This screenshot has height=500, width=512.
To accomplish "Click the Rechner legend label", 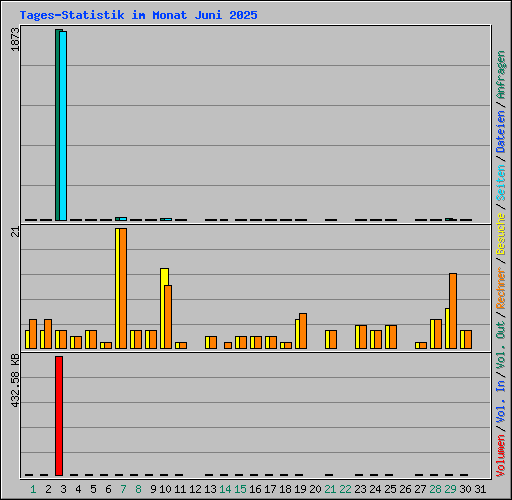I will 501,288.
